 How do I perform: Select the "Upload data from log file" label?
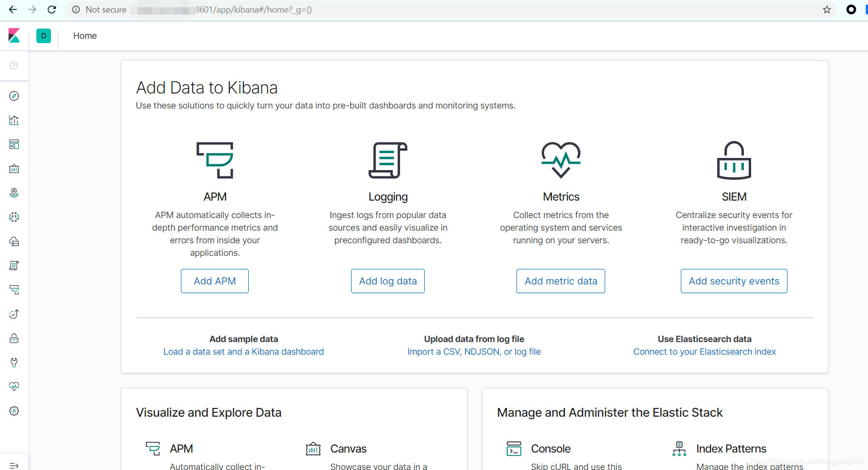[474, 339]
